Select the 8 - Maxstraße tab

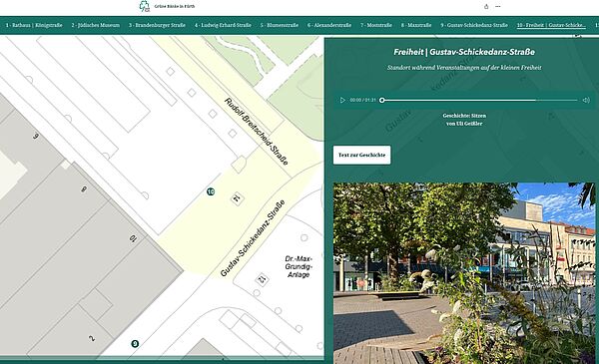tap(416, 25)
